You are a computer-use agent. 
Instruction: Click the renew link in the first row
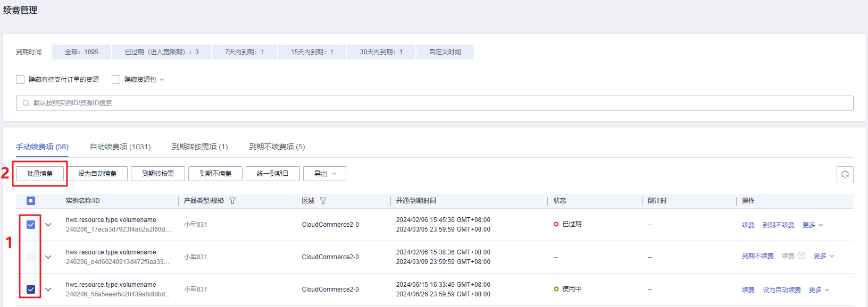click(x=748, y=225)
